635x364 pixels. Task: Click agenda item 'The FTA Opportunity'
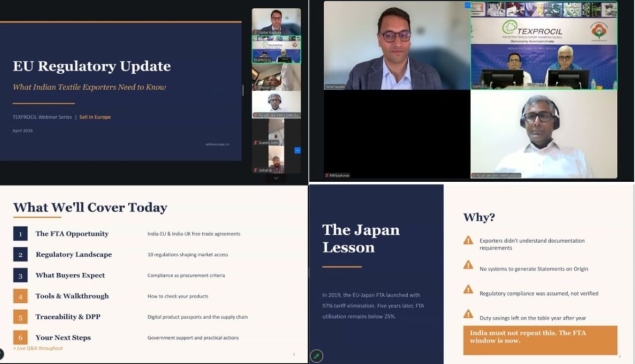click(72, 234)
